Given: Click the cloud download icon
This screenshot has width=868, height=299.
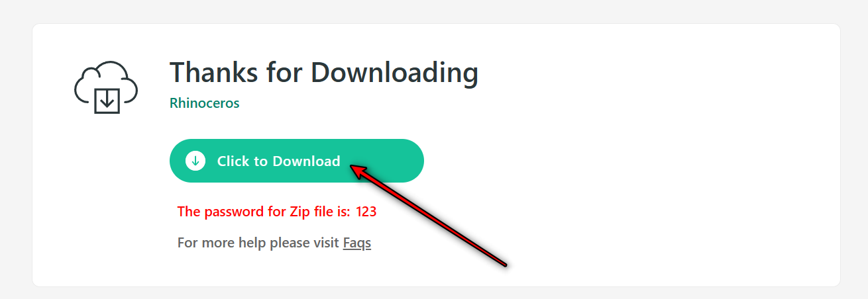Looking at the screenshot, I should (x=105, y=87).
